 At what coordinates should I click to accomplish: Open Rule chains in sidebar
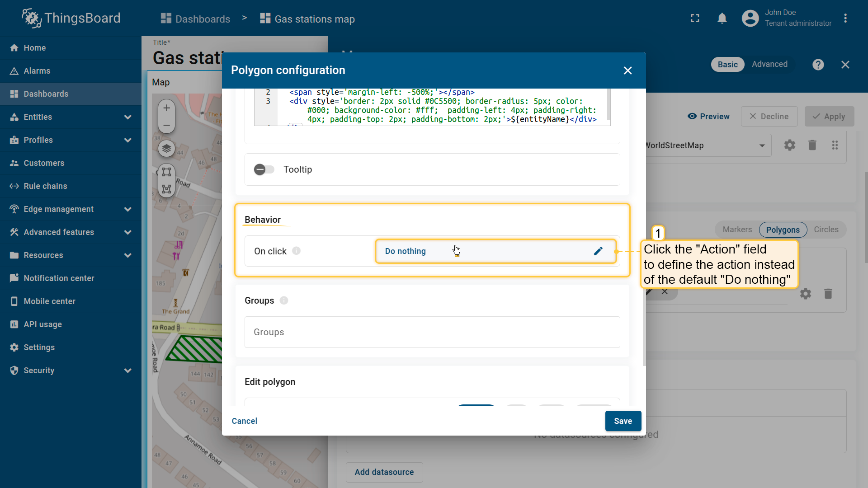[x=45, y=186]
